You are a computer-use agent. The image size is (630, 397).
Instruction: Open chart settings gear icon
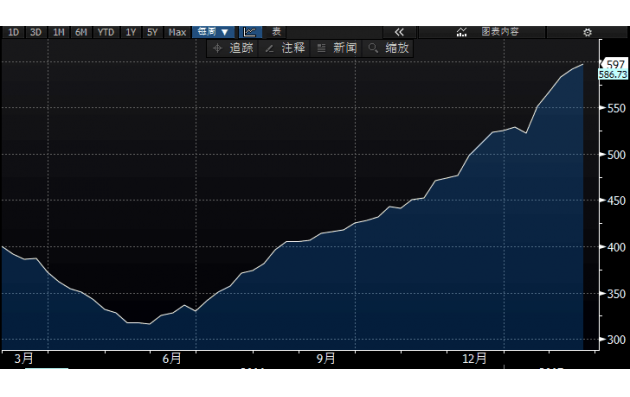(x=587, y=32)
